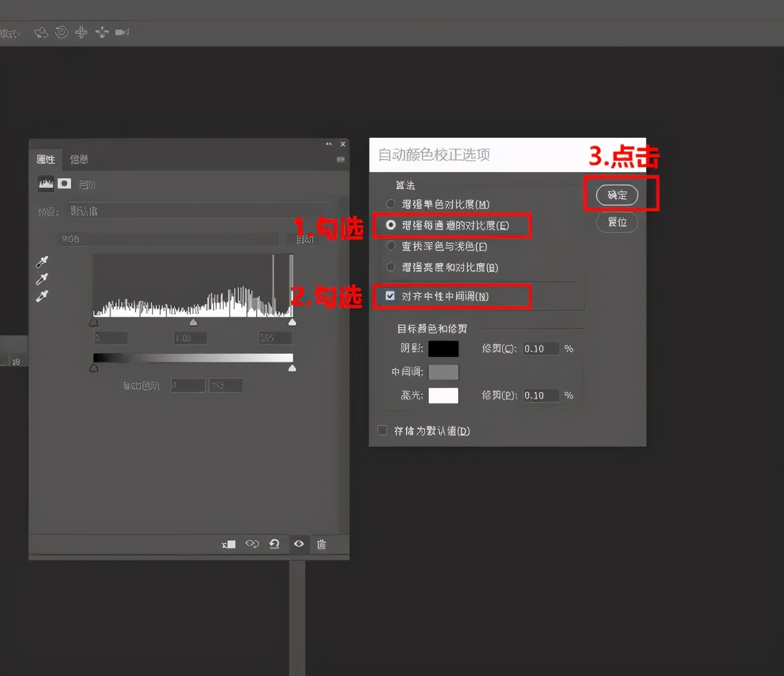Select the black point eyedropper tool
This screenshot has height=676, width=784.
click(x=41, y=261)
